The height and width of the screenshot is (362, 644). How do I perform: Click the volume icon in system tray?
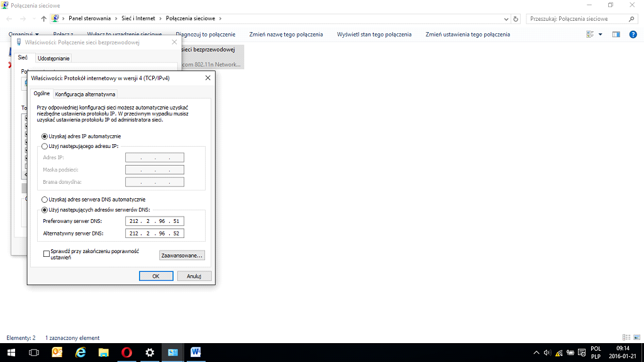click(547, 353)
